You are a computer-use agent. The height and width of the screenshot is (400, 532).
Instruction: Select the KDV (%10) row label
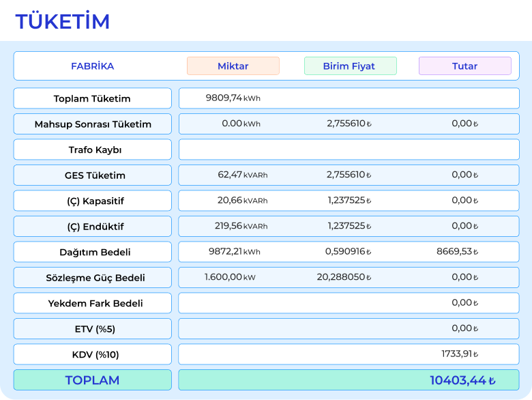[92, 354]
